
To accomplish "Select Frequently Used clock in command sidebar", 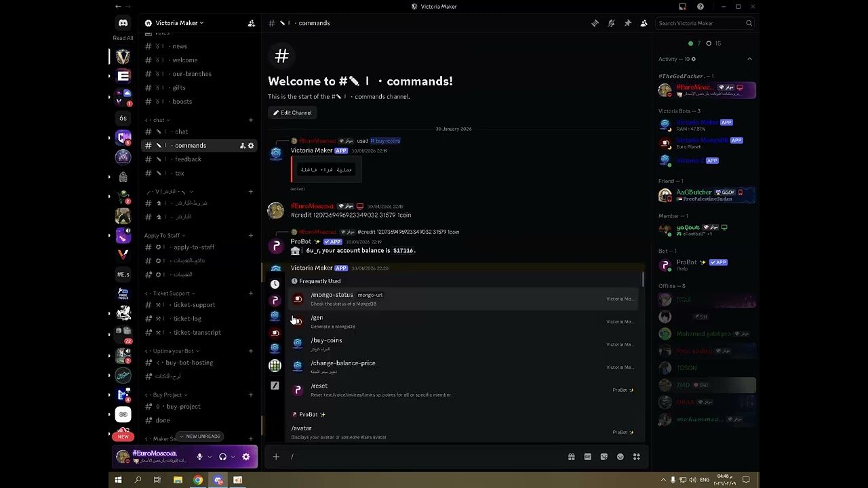I will (275, 284).
